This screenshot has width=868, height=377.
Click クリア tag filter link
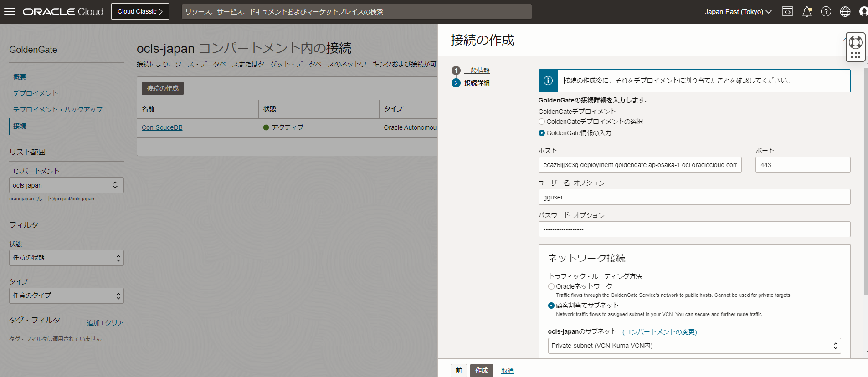pos(114,322)
